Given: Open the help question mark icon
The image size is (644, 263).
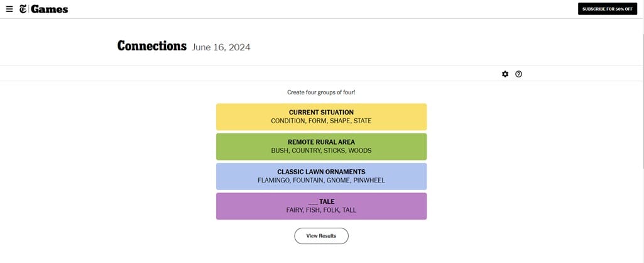Looking at the screenshot, I should pyautogui.click(x=519, y=74).
